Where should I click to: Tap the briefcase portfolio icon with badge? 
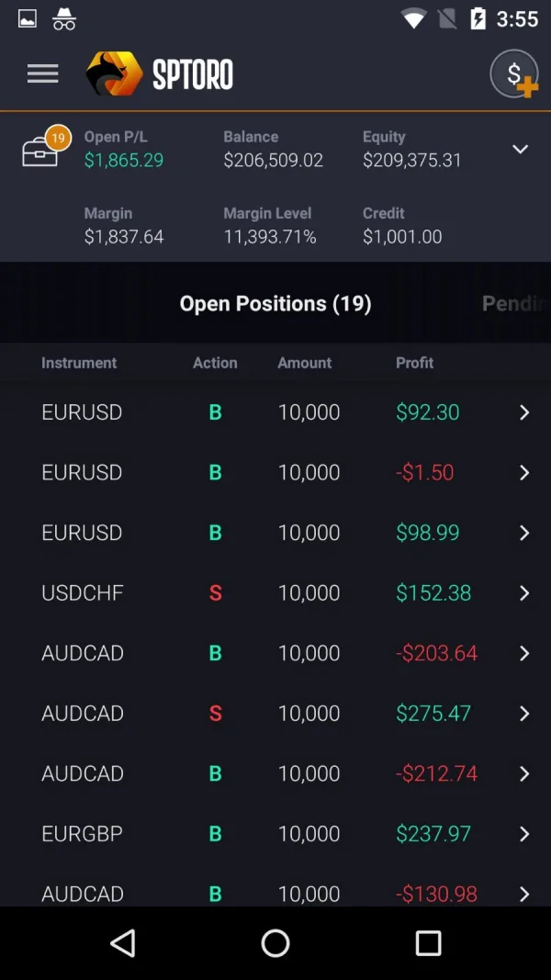41,151
